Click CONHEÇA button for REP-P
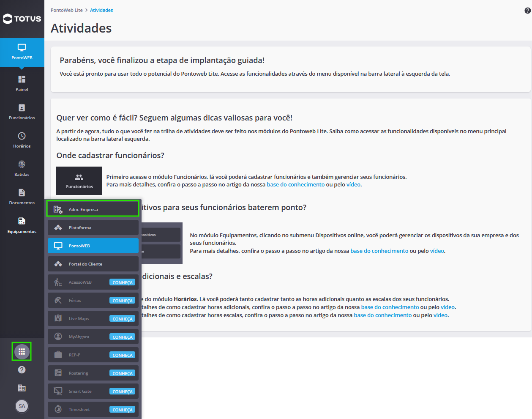The width and height of the screenshot is (532, 419). [123, 355]
